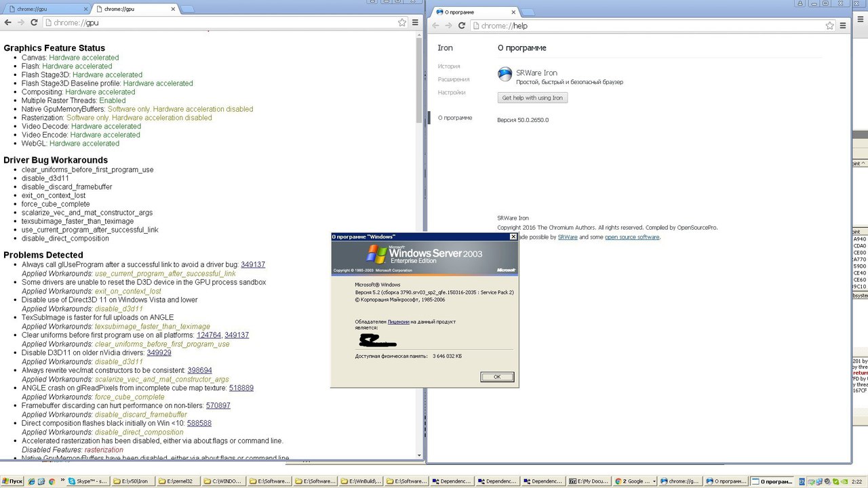Click the EN language indicator in tray

tap(803, 481)
